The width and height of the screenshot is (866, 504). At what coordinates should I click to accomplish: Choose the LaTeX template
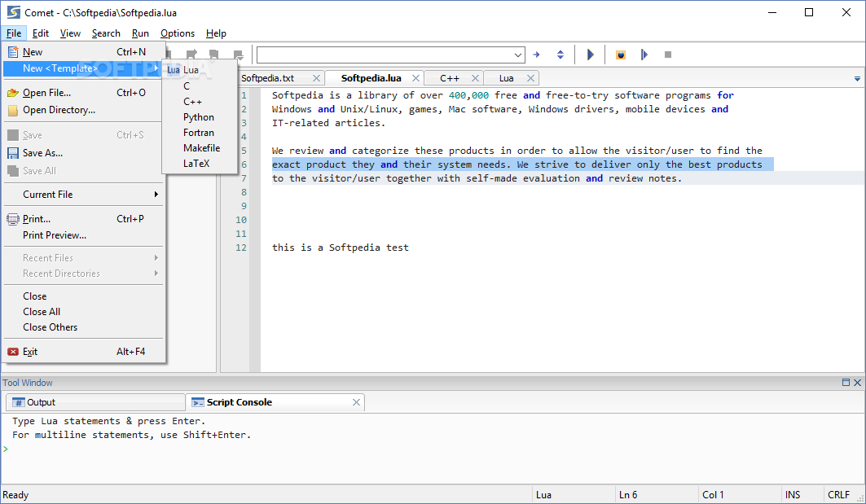pyautogui.click(x=200, y=164)
